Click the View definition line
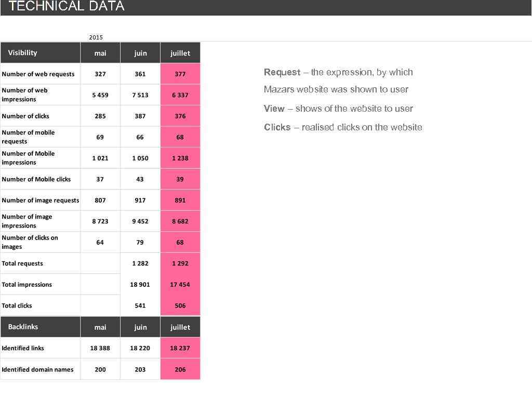The image size is (532, 399). click(338, 109)
